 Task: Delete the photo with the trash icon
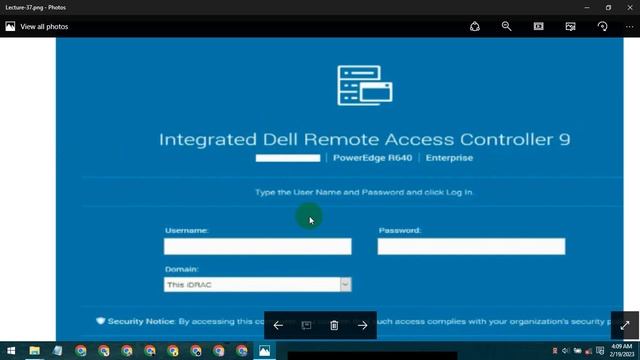point(334,325)
